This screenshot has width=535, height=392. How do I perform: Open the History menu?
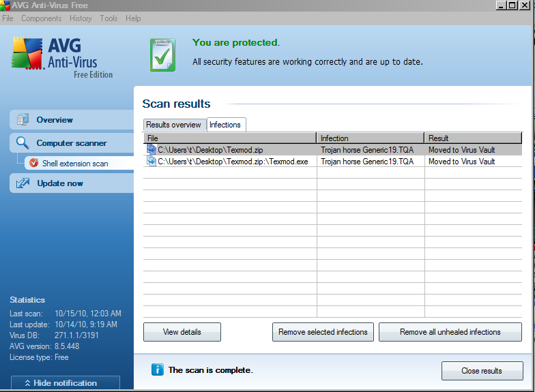pyautogui.click(x=81, y=18)
